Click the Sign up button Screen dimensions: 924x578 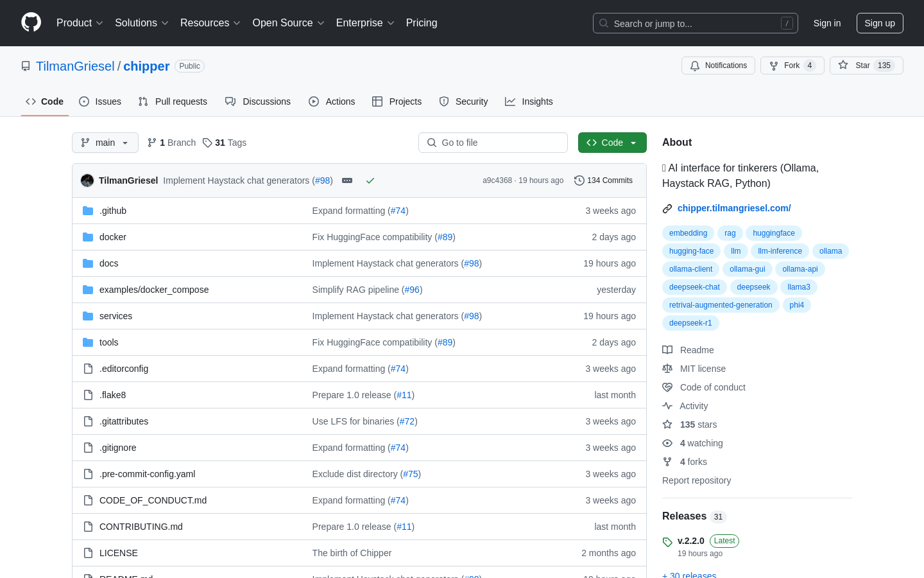(880, 23)
